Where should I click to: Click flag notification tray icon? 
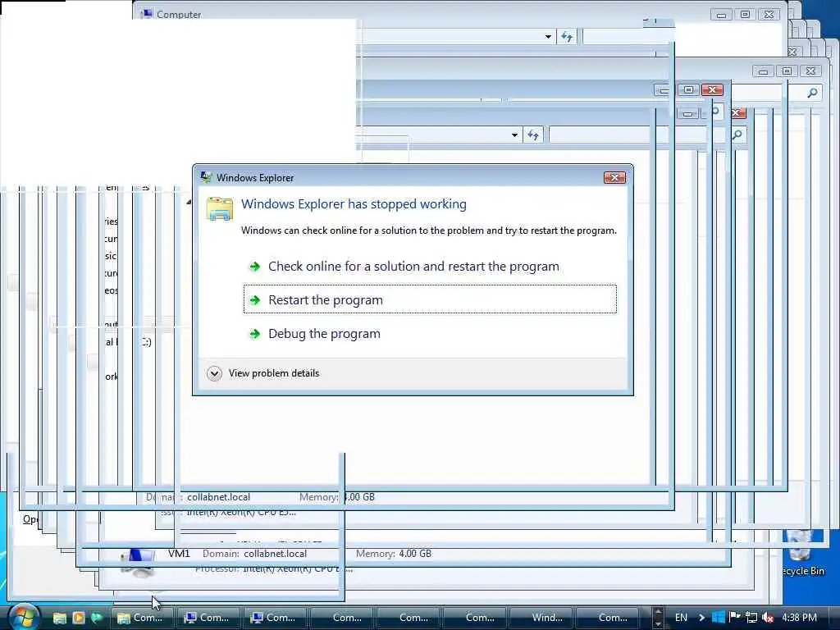click(734, 617)
